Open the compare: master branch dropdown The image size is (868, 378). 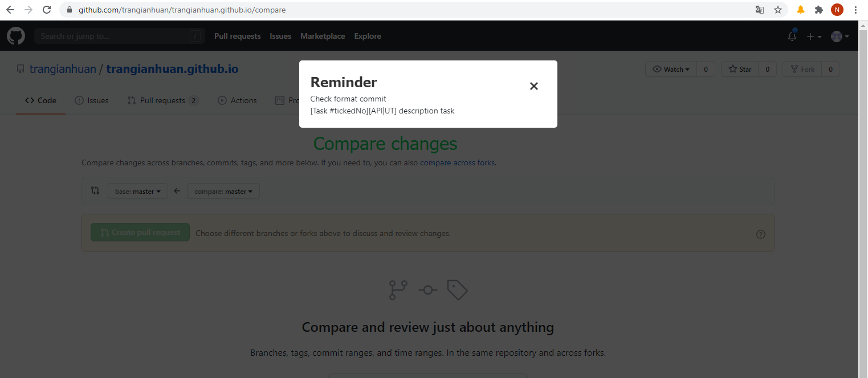coord(223,192)
